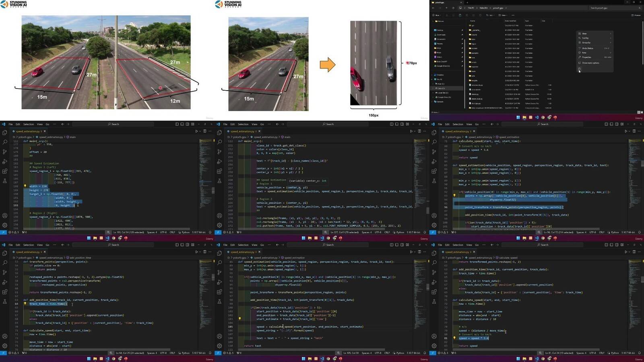Screen dimensions: 644x362
Task: Click Search command box in the Ln 193 VS Code window
Action: click(x=114, y=124)
